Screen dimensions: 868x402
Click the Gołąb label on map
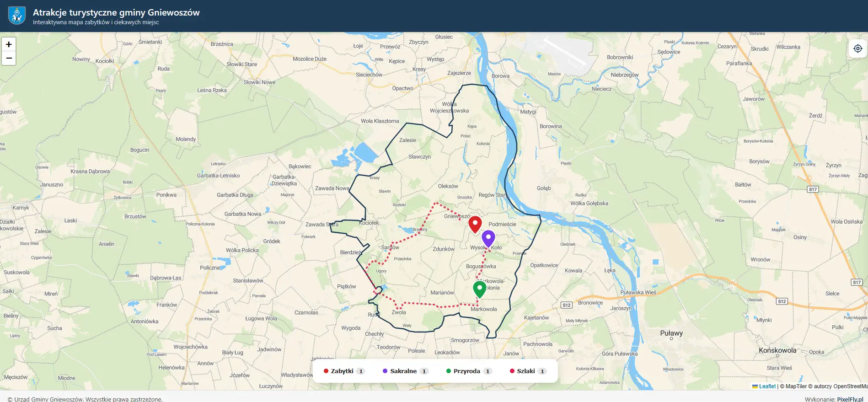point(544,188)
